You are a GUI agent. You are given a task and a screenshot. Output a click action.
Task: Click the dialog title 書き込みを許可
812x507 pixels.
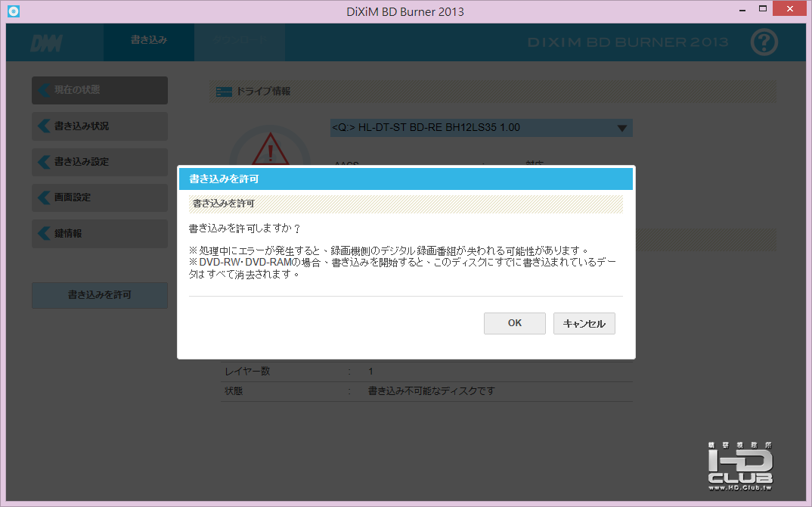[224, 179]
